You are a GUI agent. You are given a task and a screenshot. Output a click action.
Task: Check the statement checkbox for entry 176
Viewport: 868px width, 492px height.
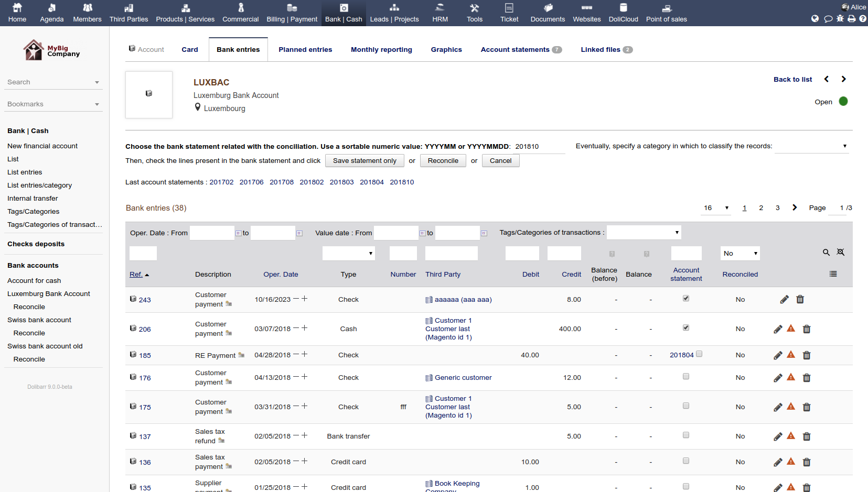[685, 377]
